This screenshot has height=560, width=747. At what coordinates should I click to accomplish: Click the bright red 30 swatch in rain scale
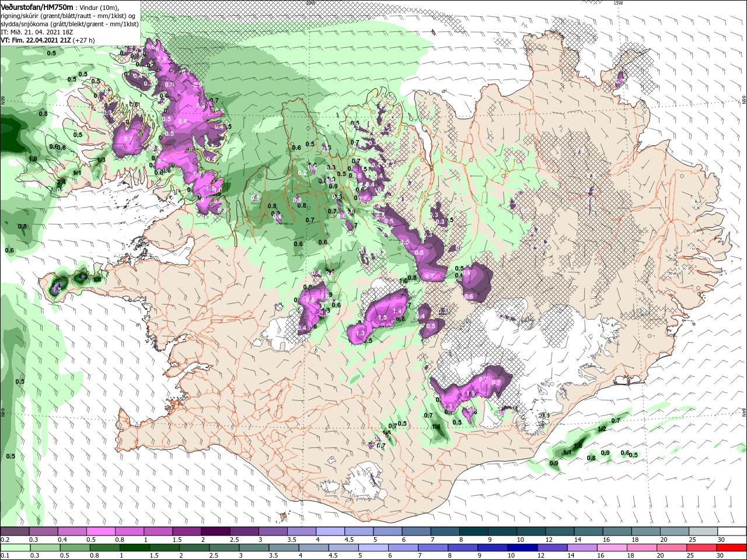coord(732,548)
